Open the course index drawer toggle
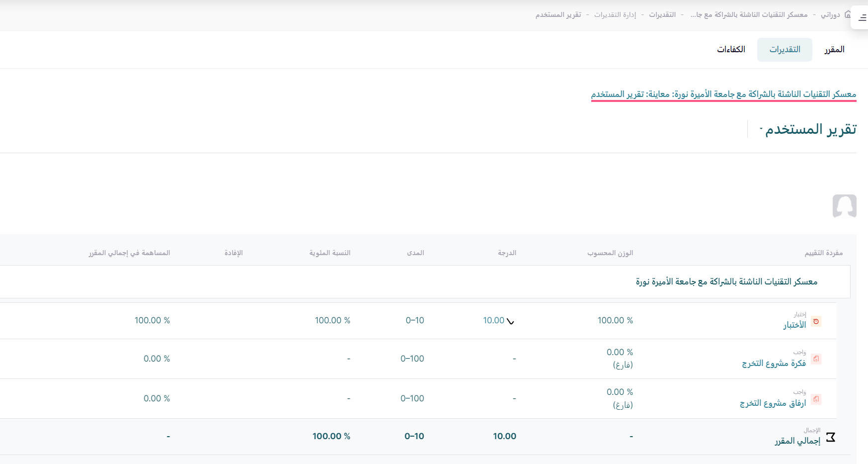This screenshot has width=868, height=464. [862, 18]
